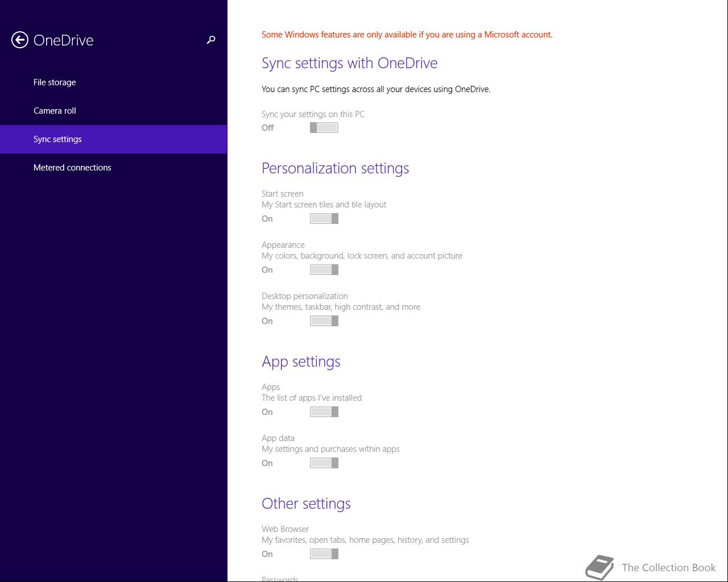728x582 pixels.
Task: Click the 'Other settings' heading
Action: tap(306, 504)
